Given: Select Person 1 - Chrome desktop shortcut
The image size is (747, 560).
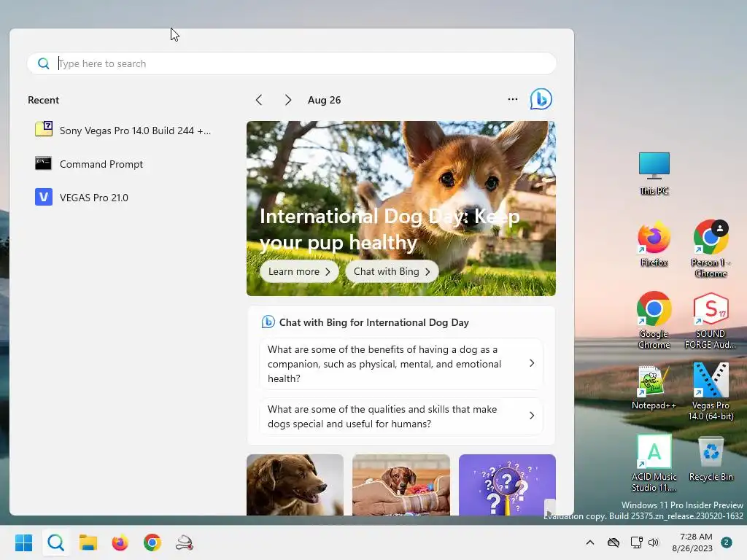Looking at the screenshot, I should point(711,249).
